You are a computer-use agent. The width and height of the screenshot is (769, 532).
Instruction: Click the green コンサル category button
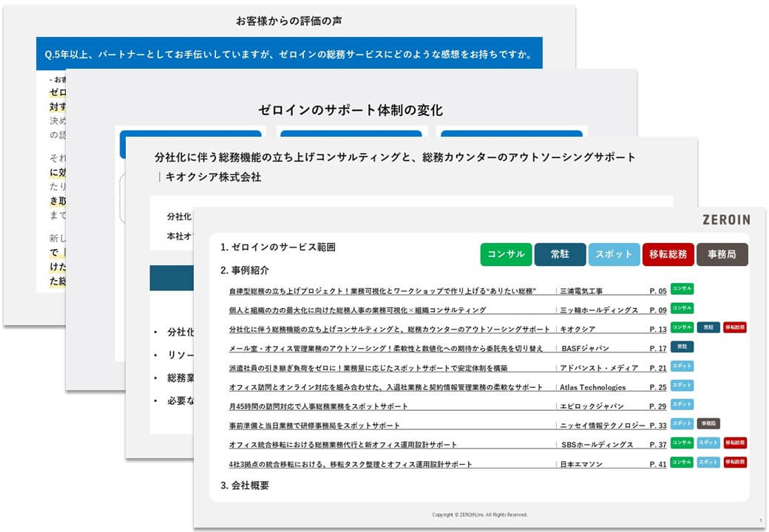pyautogui.click(x=506, y=254)
